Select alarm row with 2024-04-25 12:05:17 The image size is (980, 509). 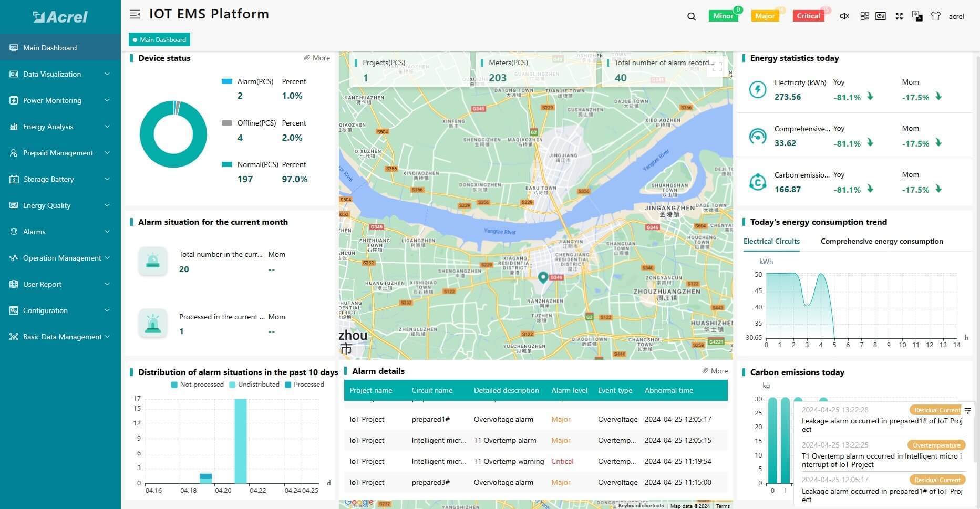pos(536,419)
